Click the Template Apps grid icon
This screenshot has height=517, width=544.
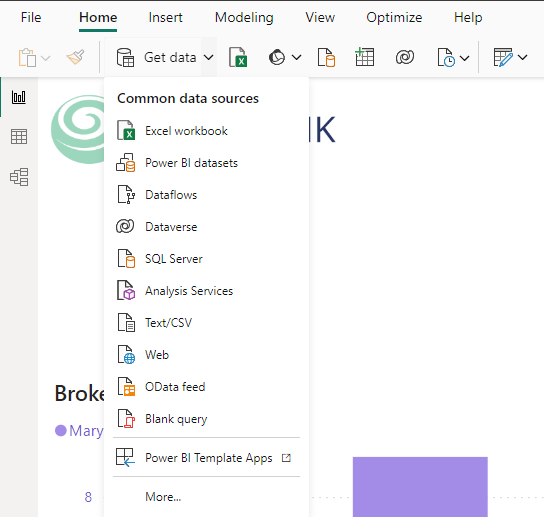pos(125,457)
